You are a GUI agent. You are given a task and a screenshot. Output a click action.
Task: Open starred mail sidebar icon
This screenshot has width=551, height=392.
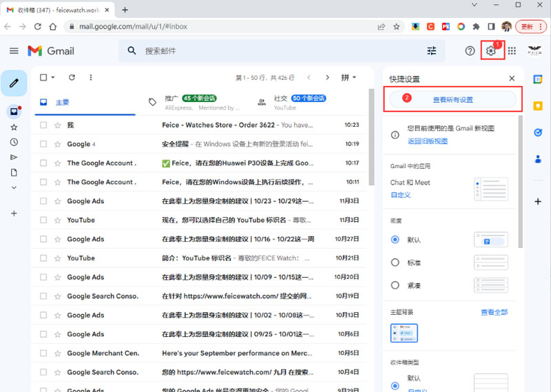(14, 127)
